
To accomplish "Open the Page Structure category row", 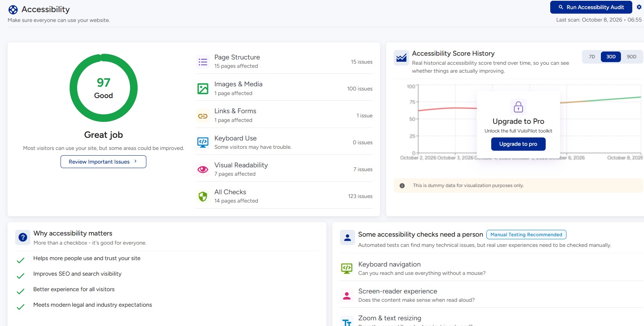I will click(x=284, y=61).
